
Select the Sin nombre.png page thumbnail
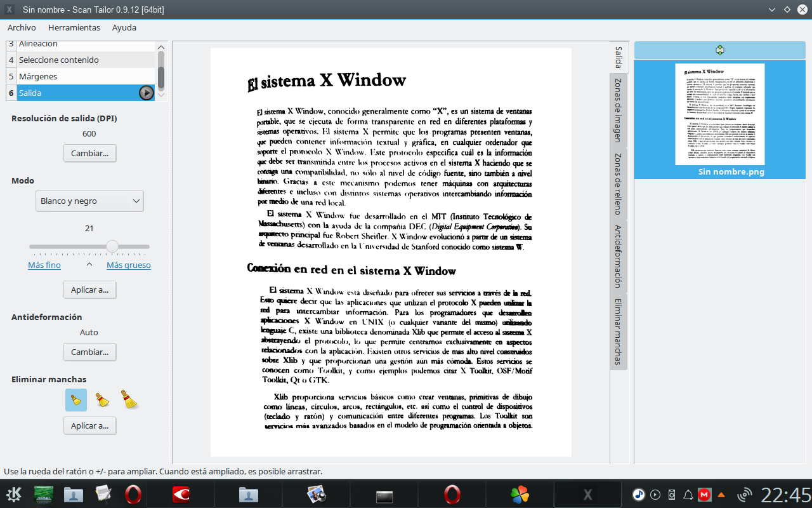[719, 114]
